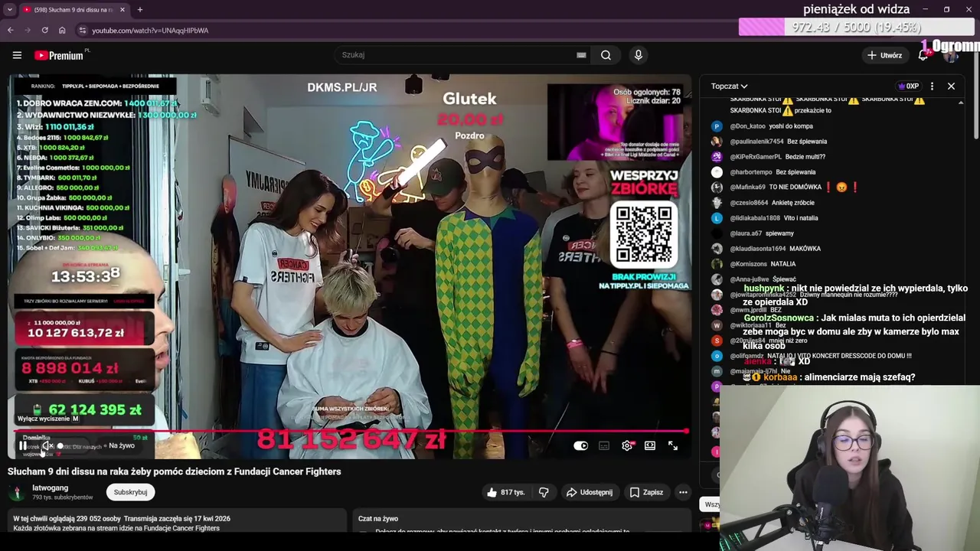Seek on the red video progress bar
980x551 pixels.
coord(348,432)
